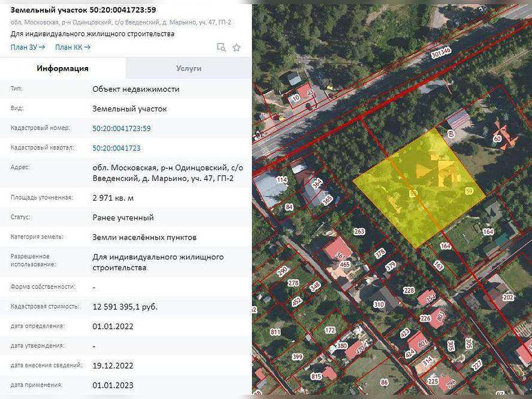Click parcel label 60 on the map

[x=497, y=139]
